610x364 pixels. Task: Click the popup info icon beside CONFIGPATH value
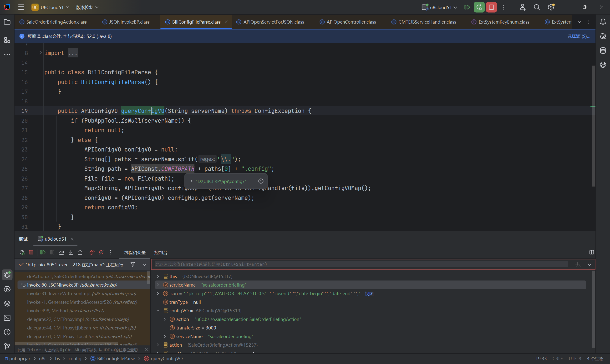pyautogui.click(x=261, y=181)
